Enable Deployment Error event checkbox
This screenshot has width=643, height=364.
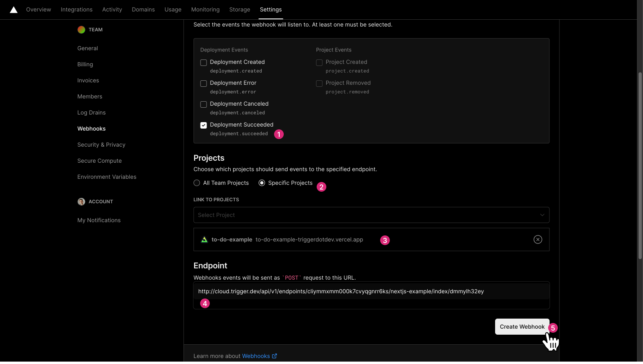(204, 84)
